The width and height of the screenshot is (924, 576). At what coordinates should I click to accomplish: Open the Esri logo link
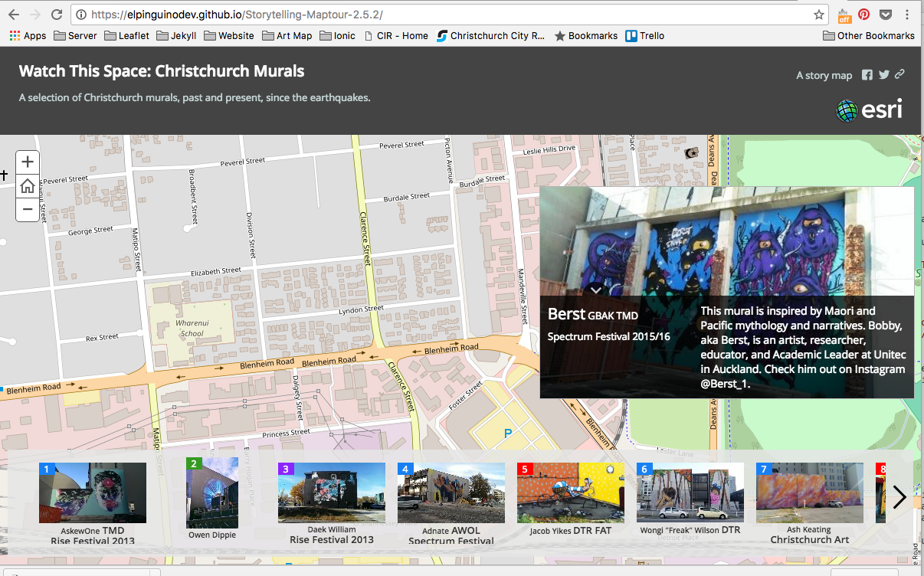869,110
